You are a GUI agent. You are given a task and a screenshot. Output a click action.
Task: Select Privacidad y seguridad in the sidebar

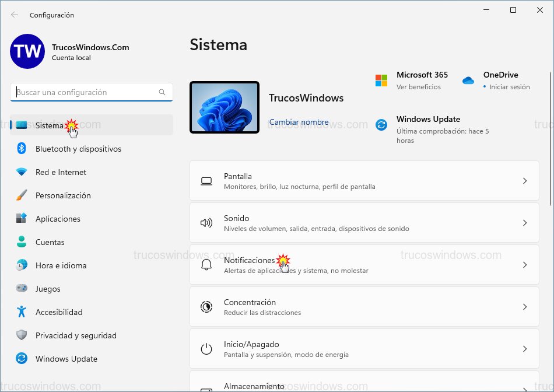coord(76,335)
